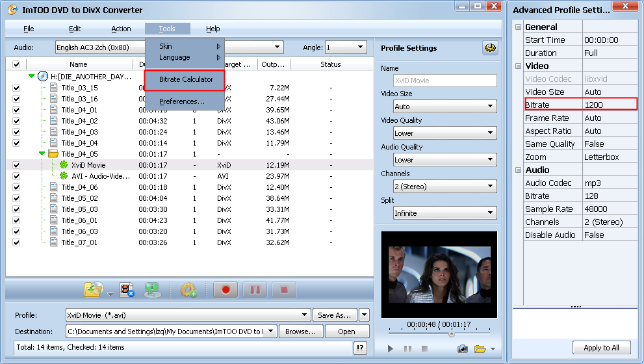Click ImTOO application logo in title bar
The width and height of the screenshot is (644, 364).
13,10
